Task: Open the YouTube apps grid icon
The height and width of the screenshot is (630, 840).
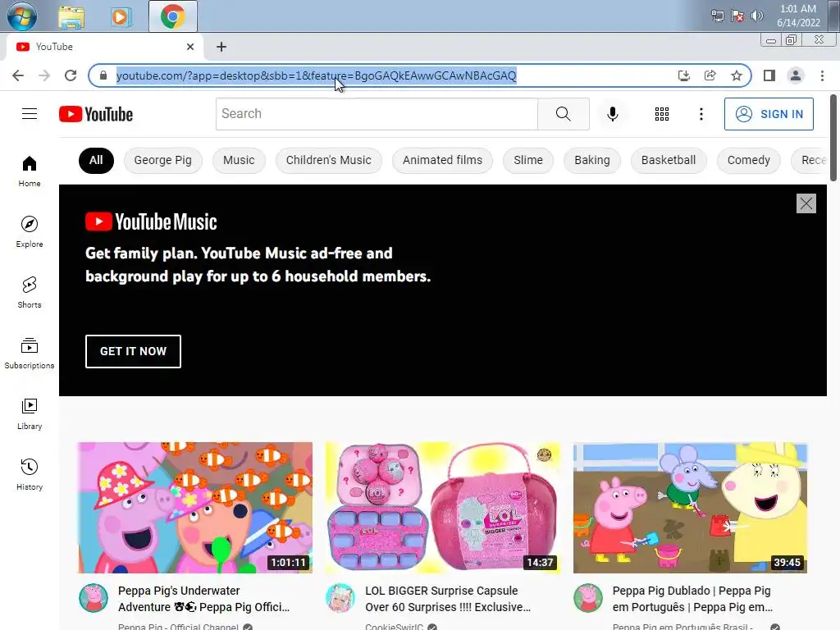Action: (662, 113)
